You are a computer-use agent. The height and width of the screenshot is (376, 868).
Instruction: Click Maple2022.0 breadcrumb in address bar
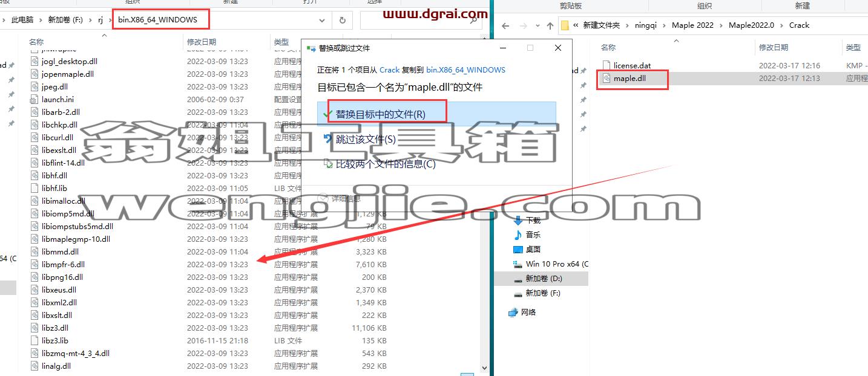pyautogui.click(x=751, y=25)
